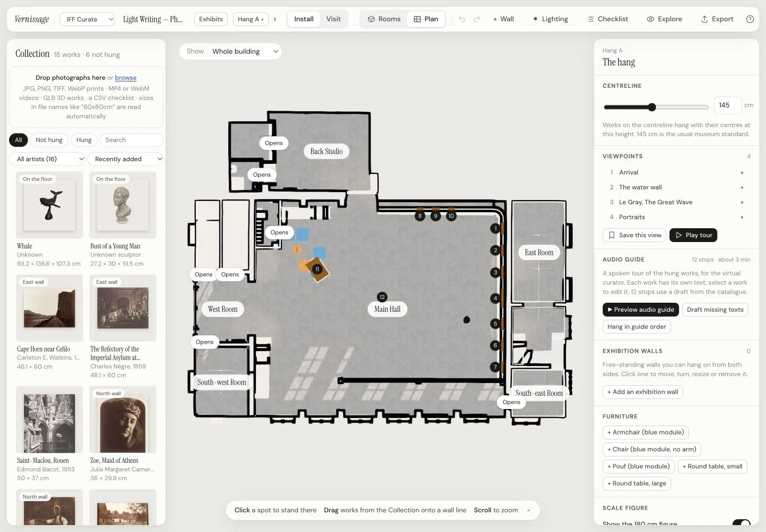Select work marker 4 on the plan

495,298
